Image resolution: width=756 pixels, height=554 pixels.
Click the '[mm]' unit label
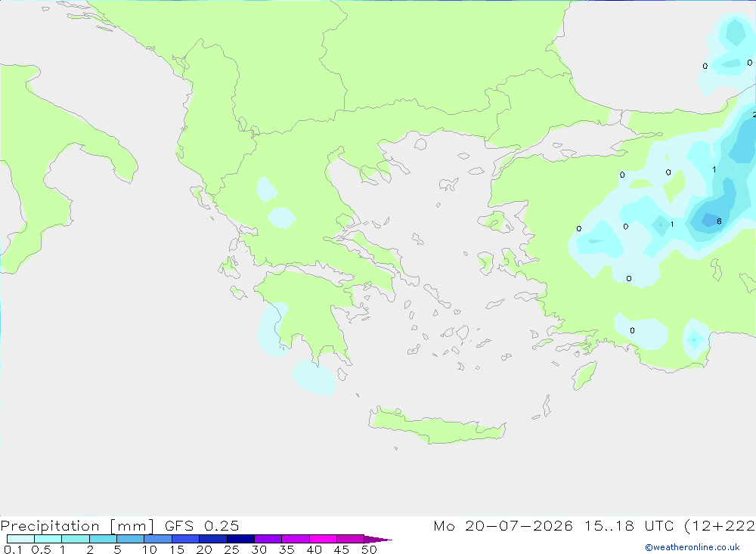tap(132, 525)
